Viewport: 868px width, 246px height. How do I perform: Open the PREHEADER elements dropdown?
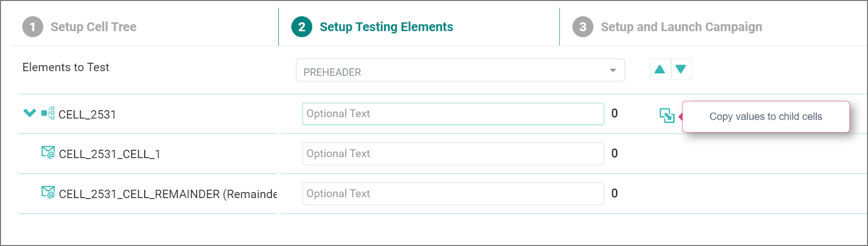pyautogui.click(x=459, y=70)
